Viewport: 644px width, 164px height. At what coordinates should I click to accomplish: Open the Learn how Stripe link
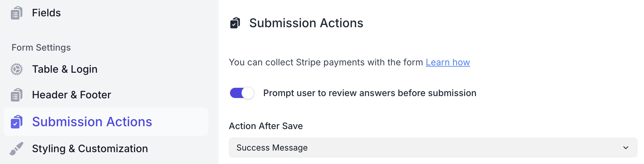448,62
